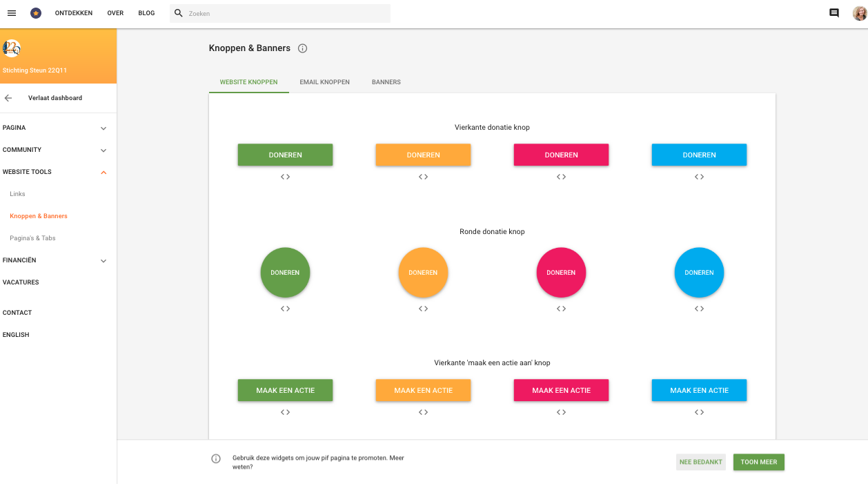Click the Vierkante donatie knop heading
Screen dimensions: 868x484
pos(492,127)
